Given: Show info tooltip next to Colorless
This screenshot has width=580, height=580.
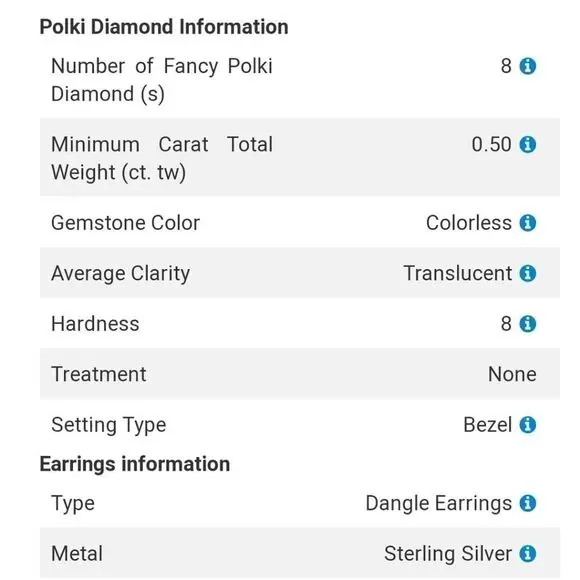Looking at the screenshot, I should pos(527,223).
